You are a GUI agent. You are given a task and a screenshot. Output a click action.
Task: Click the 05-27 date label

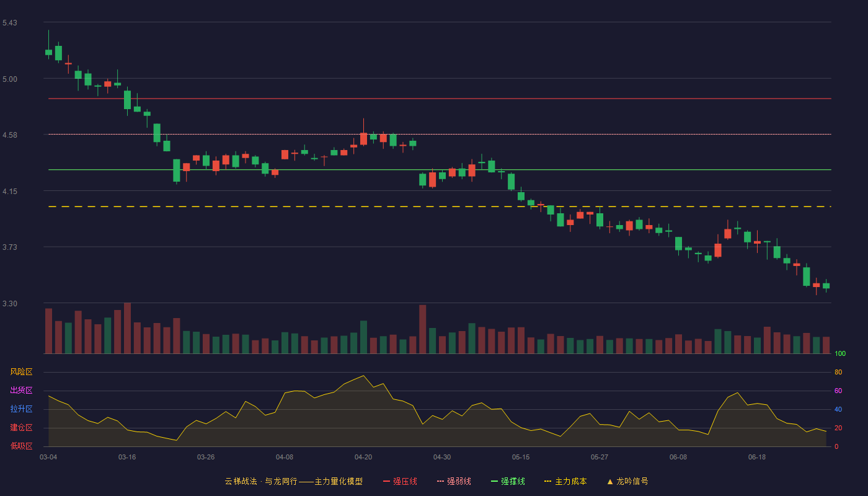tap(600, 457)
